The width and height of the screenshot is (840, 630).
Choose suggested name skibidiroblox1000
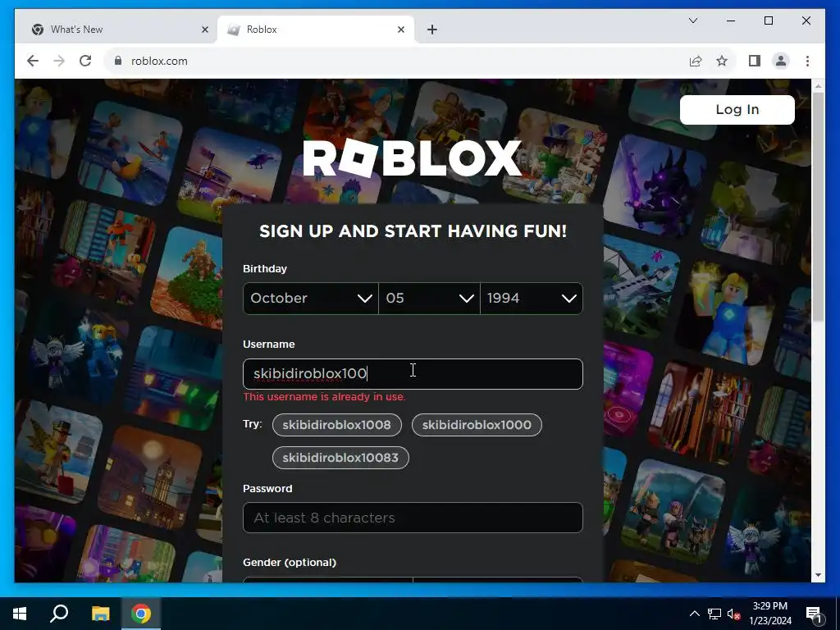(477, 425)
